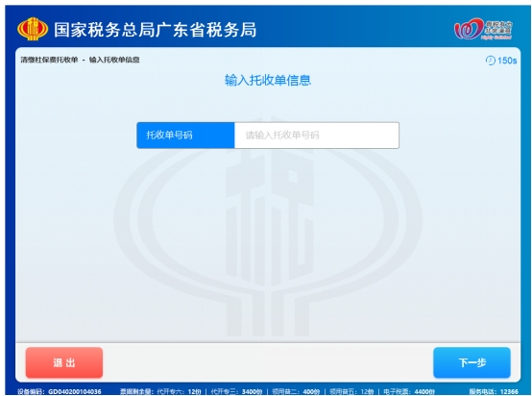The height and width of the screenshot is (396, 532).
Task: Click the 输入托收单信息 page heading
Action: 268,81
